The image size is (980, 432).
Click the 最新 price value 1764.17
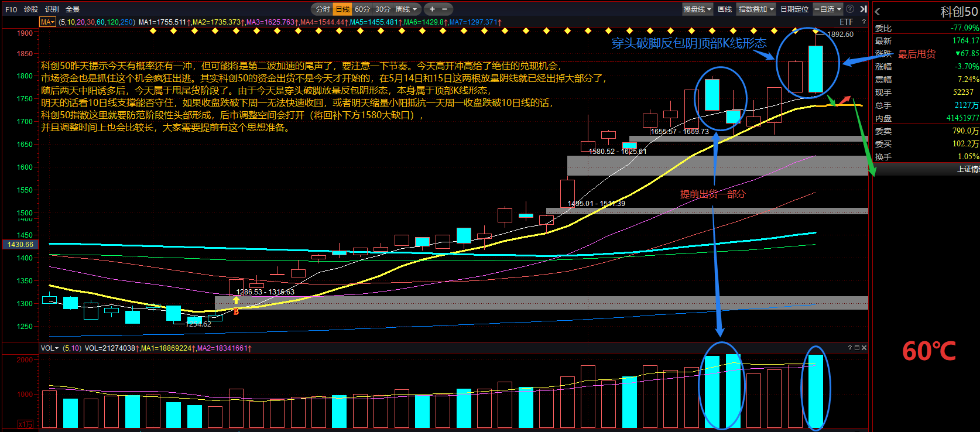click(965, 41)
